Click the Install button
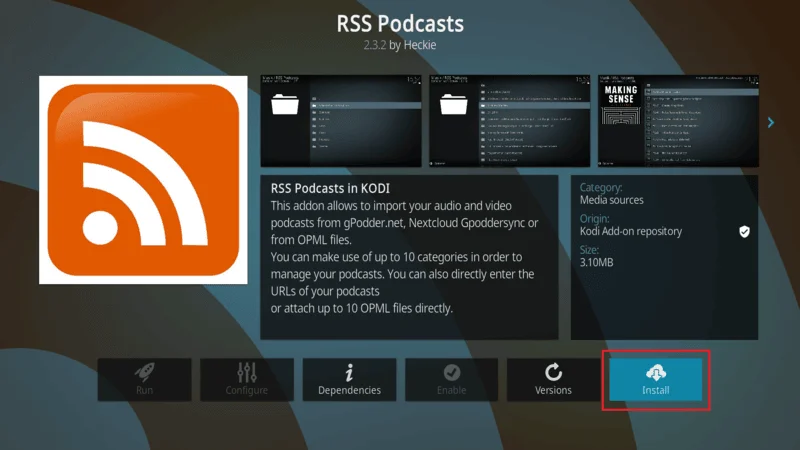800x450 pixels. 656,380
